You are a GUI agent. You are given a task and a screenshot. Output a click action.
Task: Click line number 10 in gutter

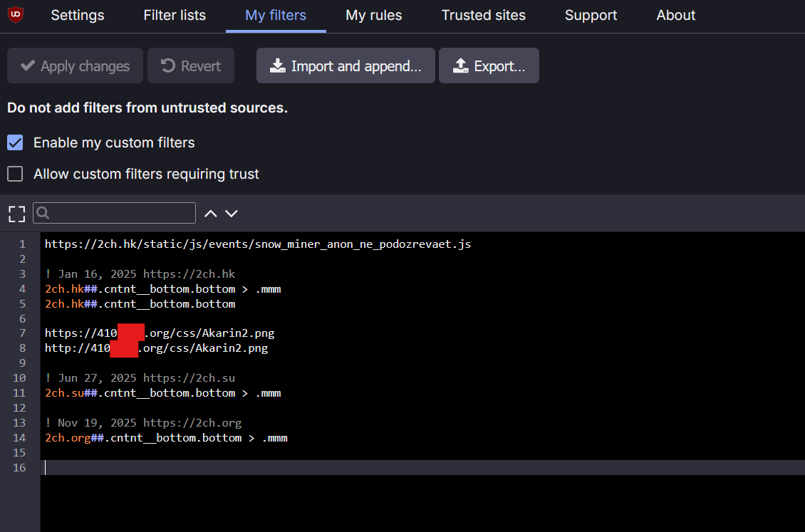[19, 378]
